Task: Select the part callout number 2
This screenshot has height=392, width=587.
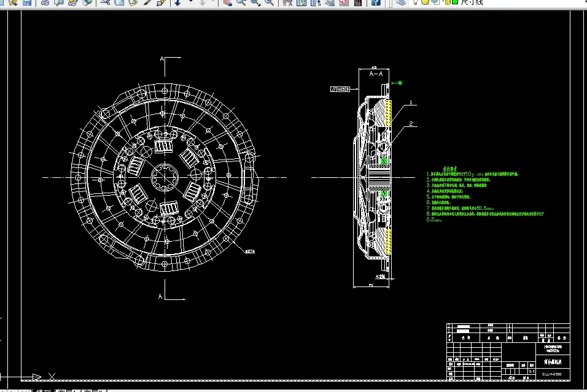Action: coord(411,123)
